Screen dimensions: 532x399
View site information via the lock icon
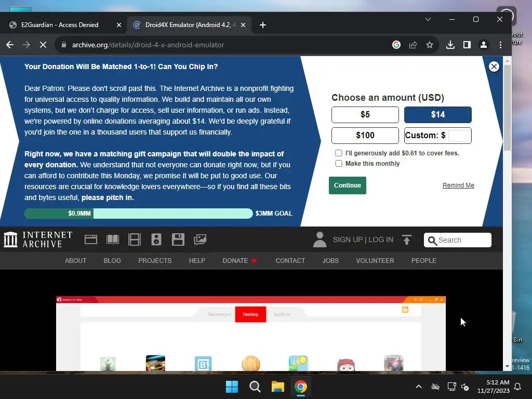(x=64, y=45)
